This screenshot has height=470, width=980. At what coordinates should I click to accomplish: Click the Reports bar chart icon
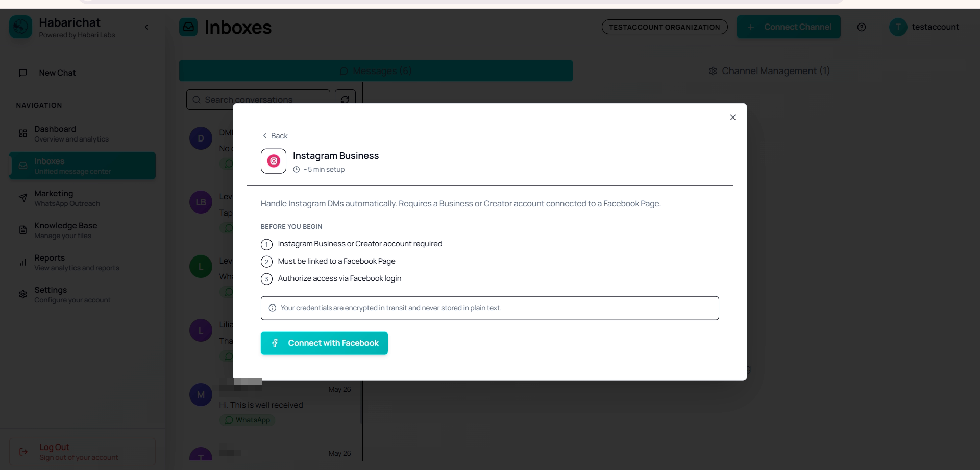(23, 262)
